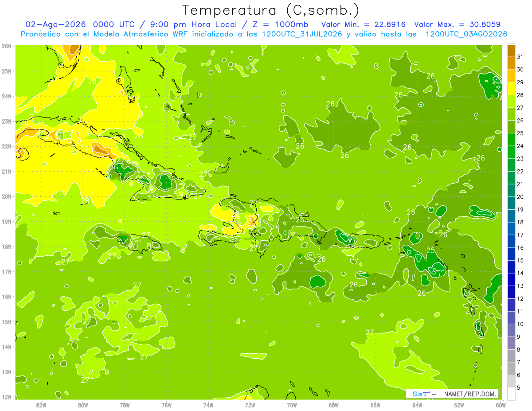Click the 60W longitude axis label
This screenshot has width=532, height=411.
pos(501,405)
